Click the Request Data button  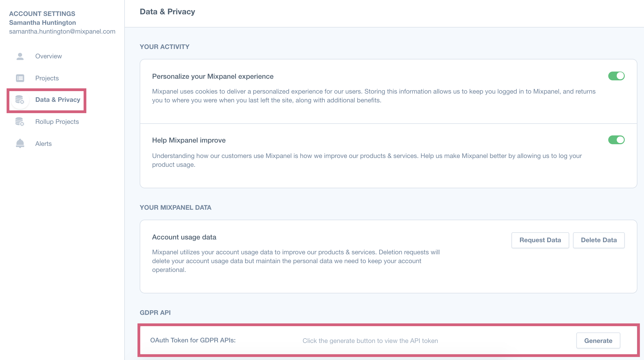[540, 240]
